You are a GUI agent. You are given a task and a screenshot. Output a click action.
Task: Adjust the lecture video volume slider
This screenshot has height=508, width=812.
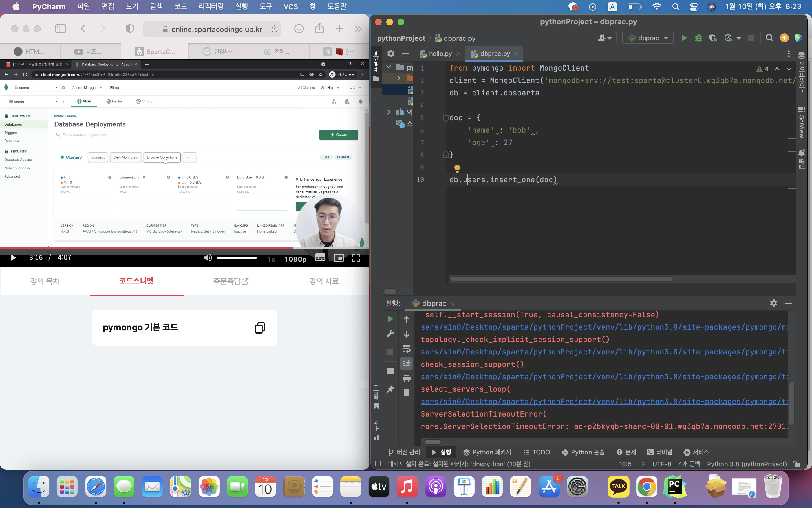click(237, 258)
